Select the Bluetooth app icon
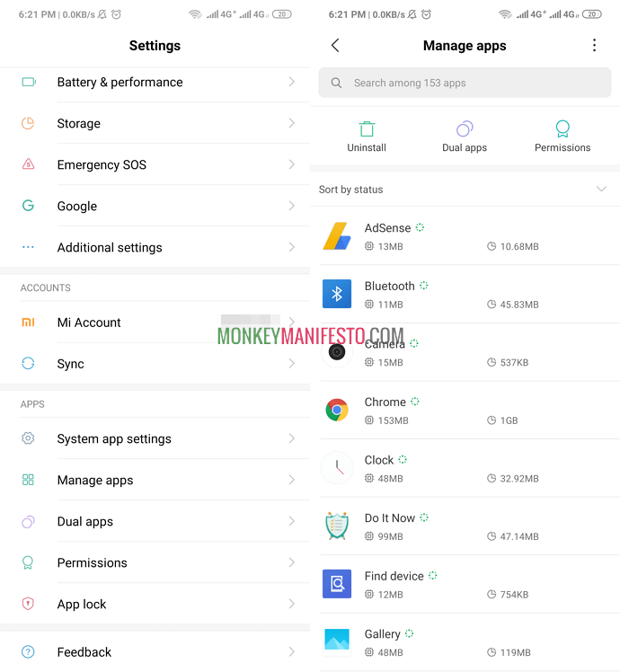Image resolution: width=620 pixels, height=672 pixels. tap(337, 294)
